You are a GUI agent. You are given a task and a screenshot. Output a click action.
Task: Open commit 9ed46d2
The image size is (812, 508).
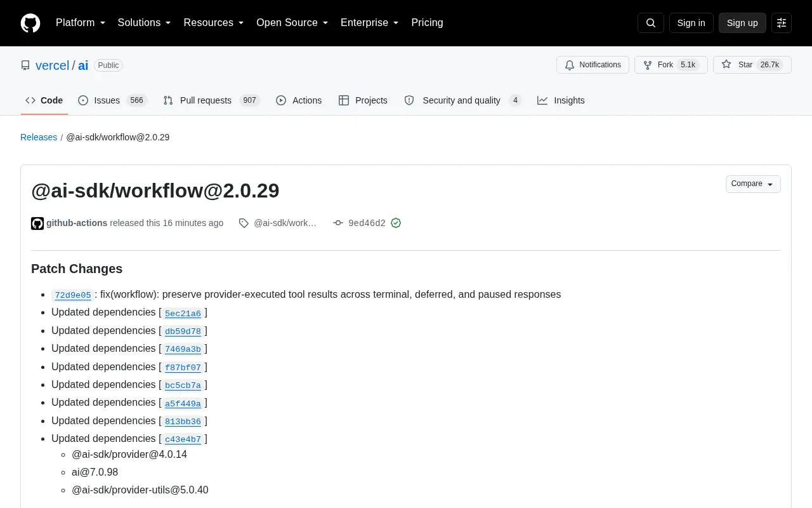[x=367, y=223]
